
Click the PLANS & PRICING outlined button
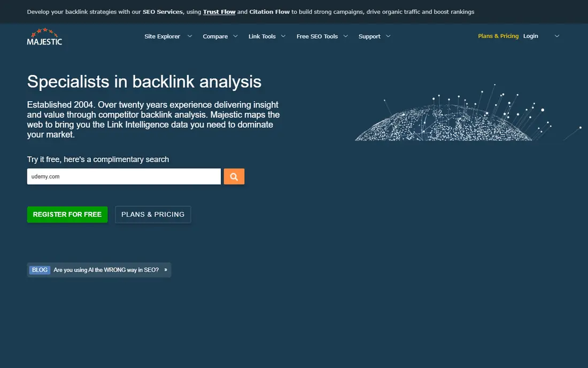[x=153, y=214]
